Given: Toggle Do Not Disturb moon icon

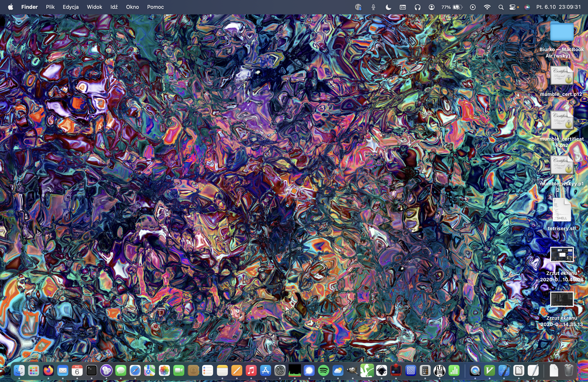Looking at the screenshot, I should [x=388, y=7].
